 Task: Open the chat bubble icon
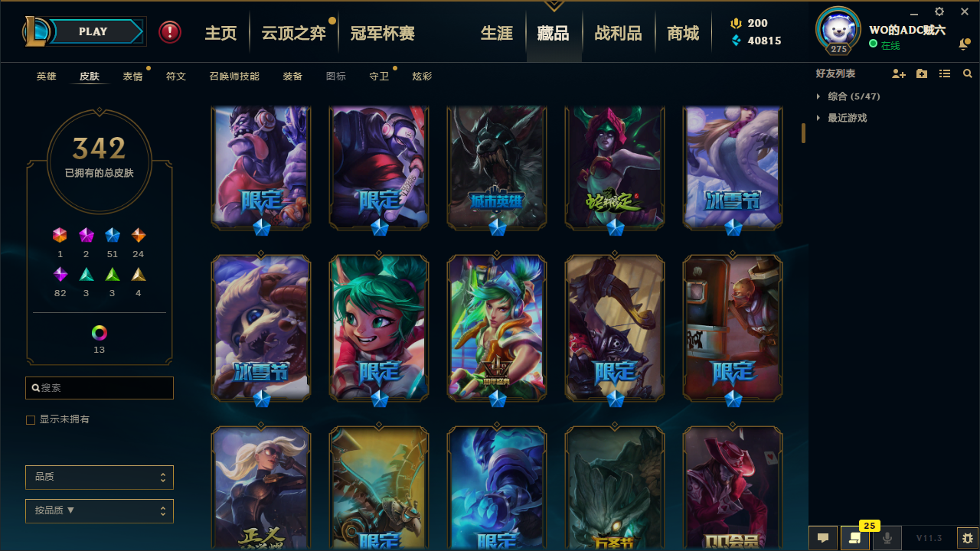[823, 538]
